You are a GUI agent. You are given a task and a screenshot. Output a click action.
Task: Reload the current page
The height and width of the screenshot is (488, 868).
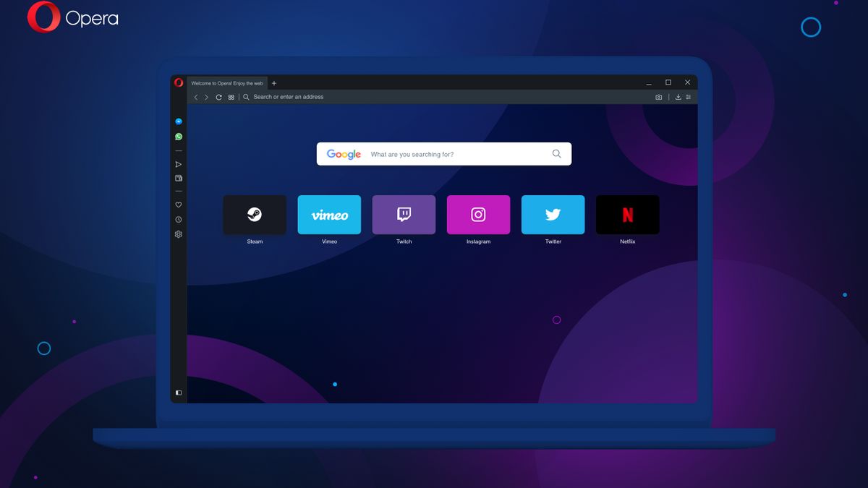coord(219,96)
